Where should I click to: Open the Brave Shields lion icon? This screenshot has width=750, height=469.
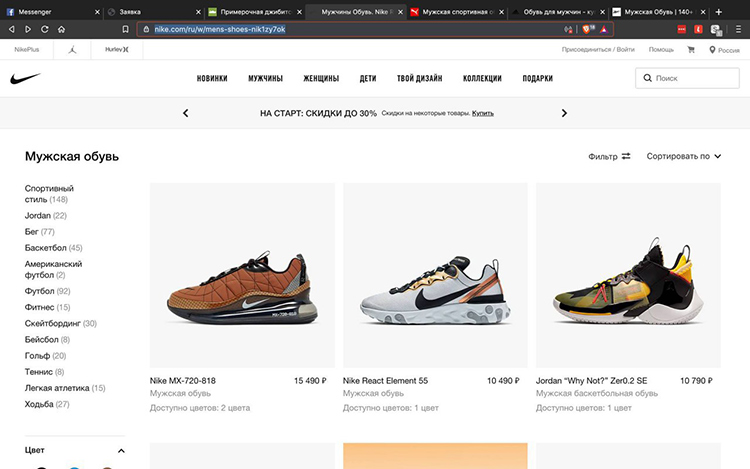(x=587, y=29)
